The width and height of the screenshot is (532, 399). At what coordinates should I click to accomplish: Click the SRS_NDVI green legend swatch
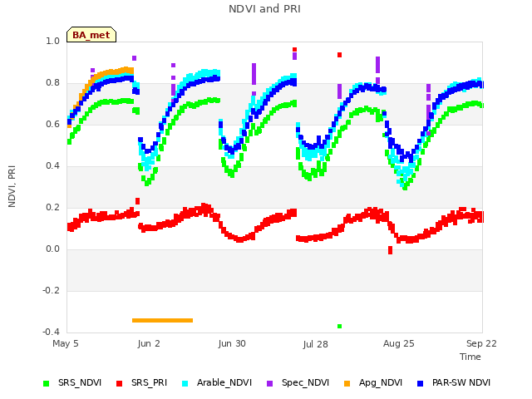click(x=47, y=384)
